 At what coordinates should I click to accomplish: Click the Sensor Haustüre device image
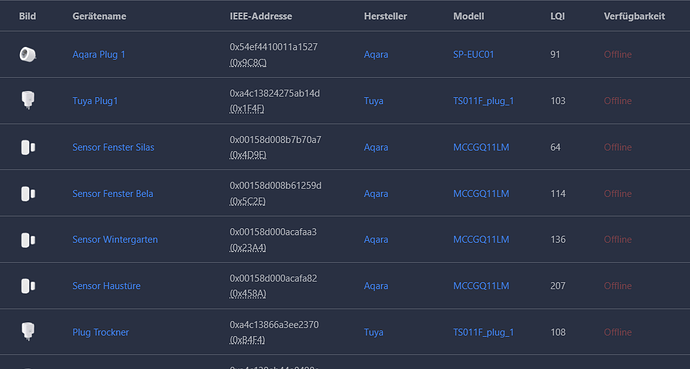[28, 286]
